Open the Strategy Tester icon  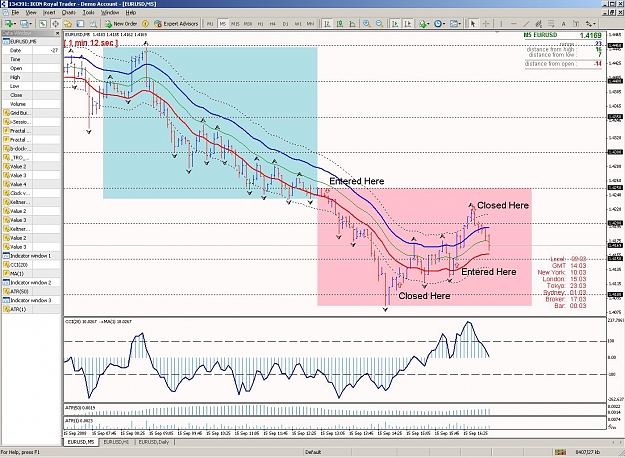92,24
